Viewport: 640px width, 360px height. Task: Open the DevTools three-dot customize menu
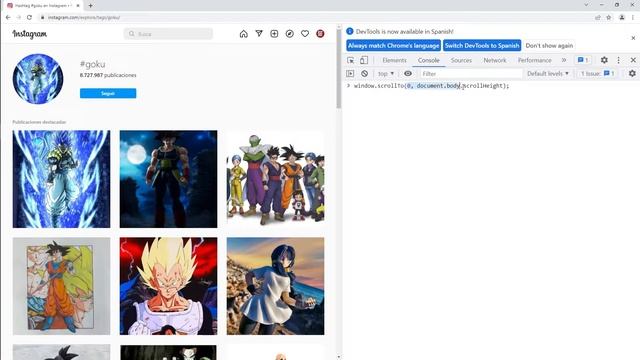pos(618,60)
